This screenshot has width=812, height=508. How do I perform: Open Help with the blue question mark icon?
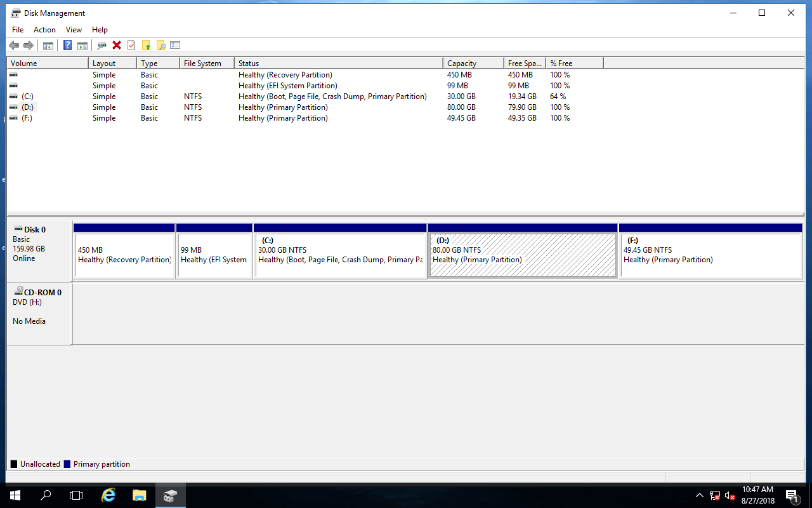click(67, 45)
